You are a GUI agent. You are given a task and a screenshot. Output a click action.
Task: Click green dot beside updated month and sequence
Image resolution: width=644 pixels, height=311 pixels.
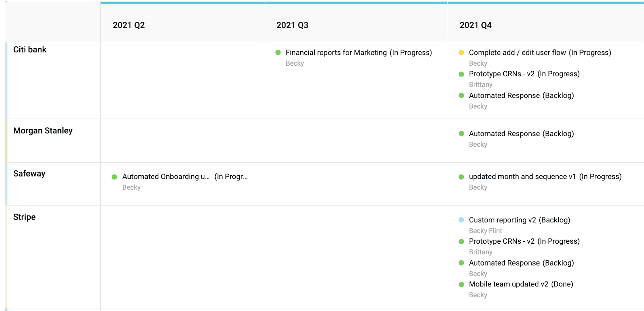[461, 177]
